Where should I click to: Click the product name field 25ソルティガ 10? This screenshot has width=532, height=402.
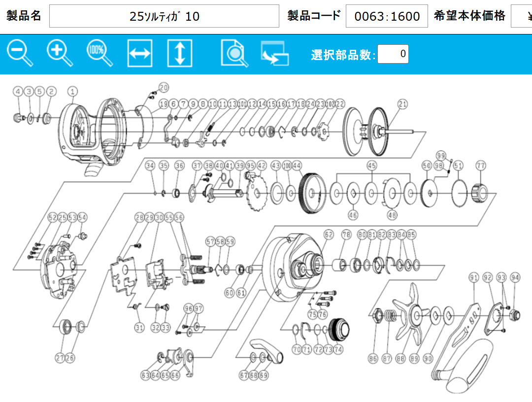164,16
